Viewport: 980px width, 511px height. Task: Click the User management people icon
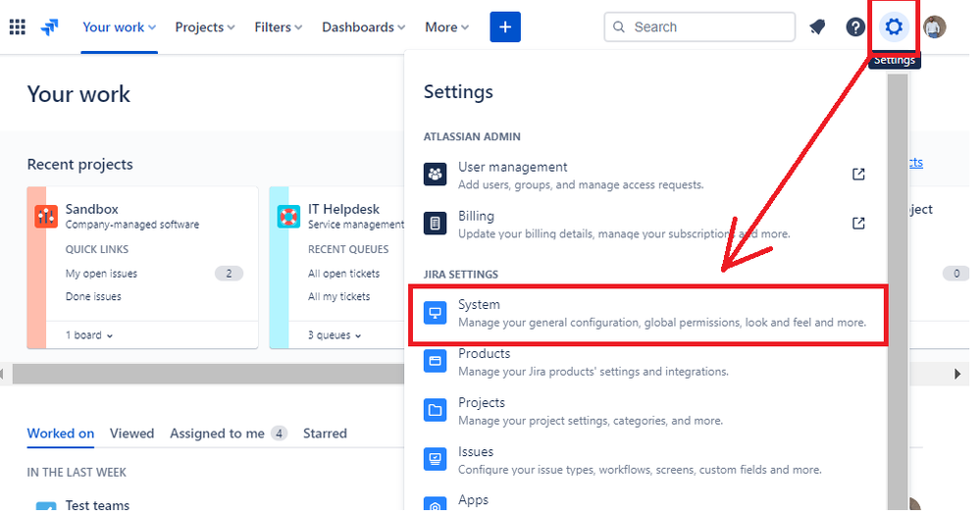(x=435, y=174)
